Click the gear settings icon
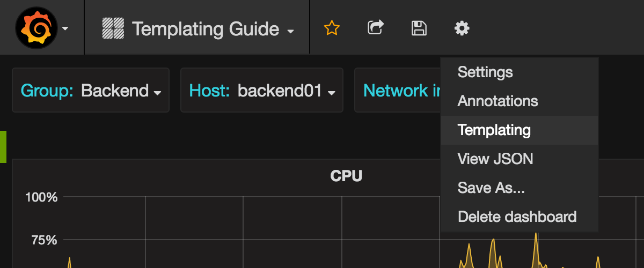Image resolution: width=644 pixels, height=268 pixels. [462, 28]
